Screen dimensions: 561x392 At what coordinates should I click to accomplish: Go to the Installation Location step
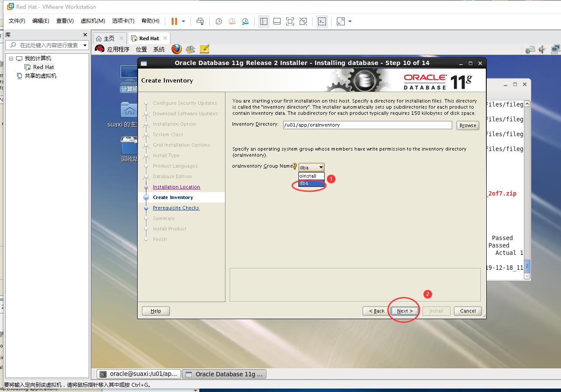177,187
